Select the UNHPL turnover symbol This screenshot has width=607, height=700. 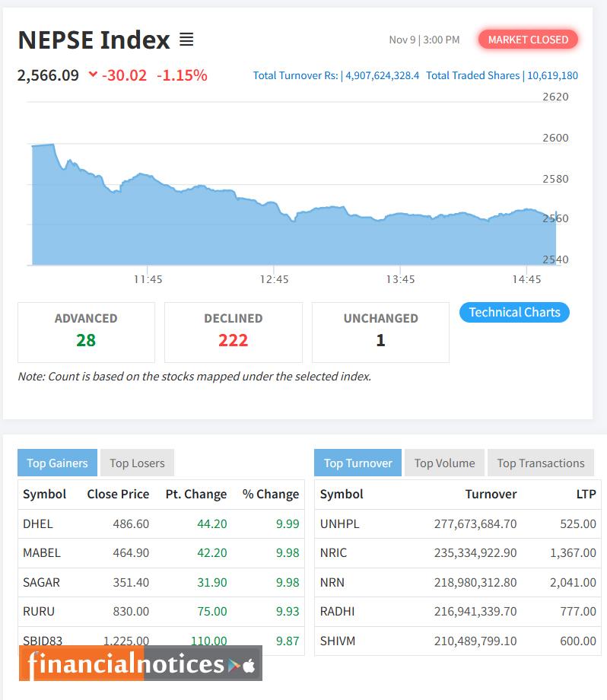(342, 524)
